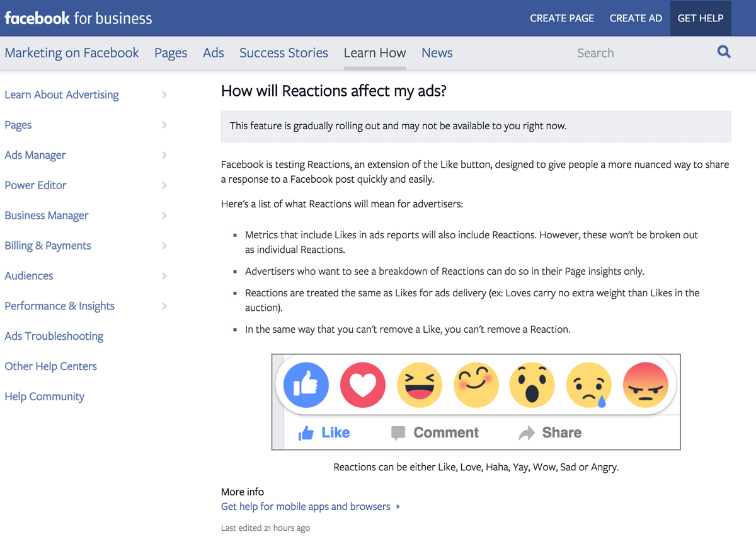The image size is (756, 544).
Task: Open Learn About Advertising sidebar link
Action: (62, 95)
